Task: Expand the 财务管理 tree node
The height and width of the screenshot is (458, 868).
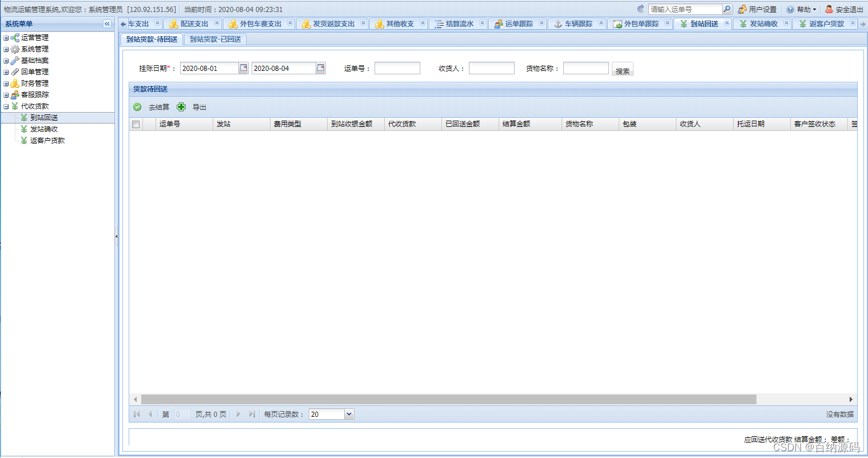Action: pyautogui.click(x=6, y=83)
